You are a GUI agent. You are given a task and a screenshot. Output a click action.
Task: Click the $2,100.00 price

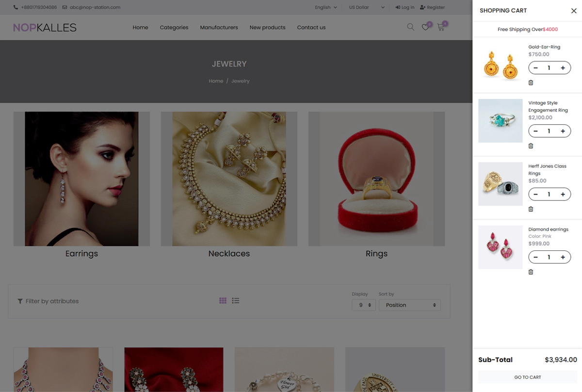coord(540,117)
